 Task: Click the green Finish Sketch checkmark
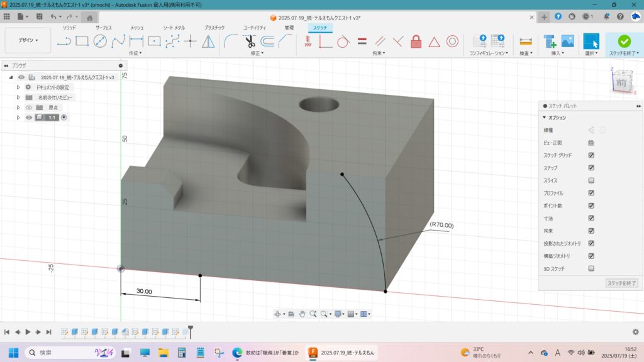pos(624,41)
